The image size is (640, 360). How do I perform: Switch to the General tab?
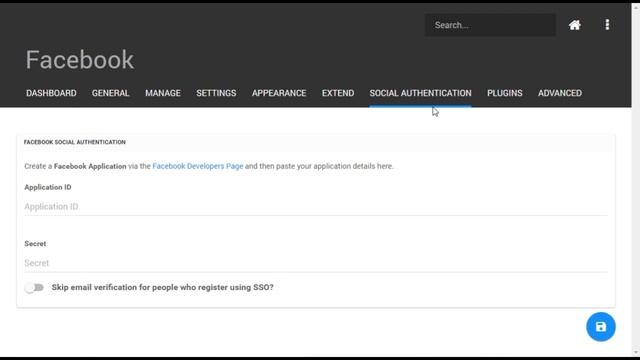(x=110, y=93)
